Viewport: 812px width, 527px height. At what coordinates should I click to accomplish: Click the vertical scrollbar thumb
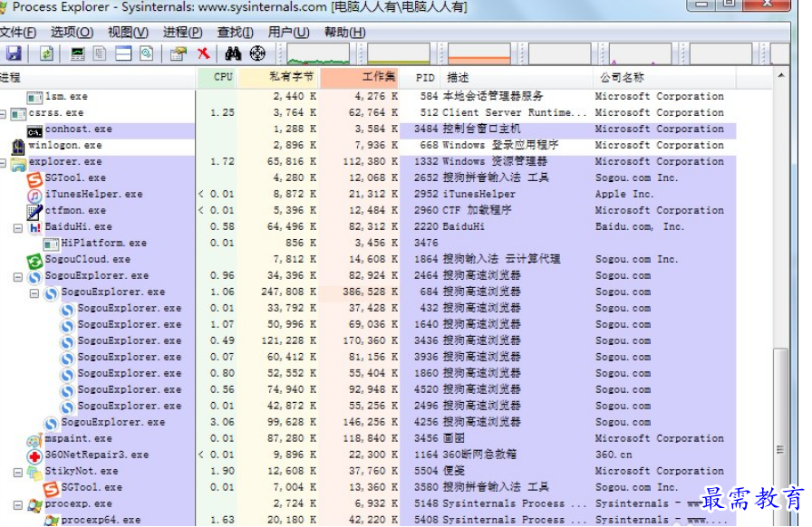pyautogui.click(x=780, y=398)
